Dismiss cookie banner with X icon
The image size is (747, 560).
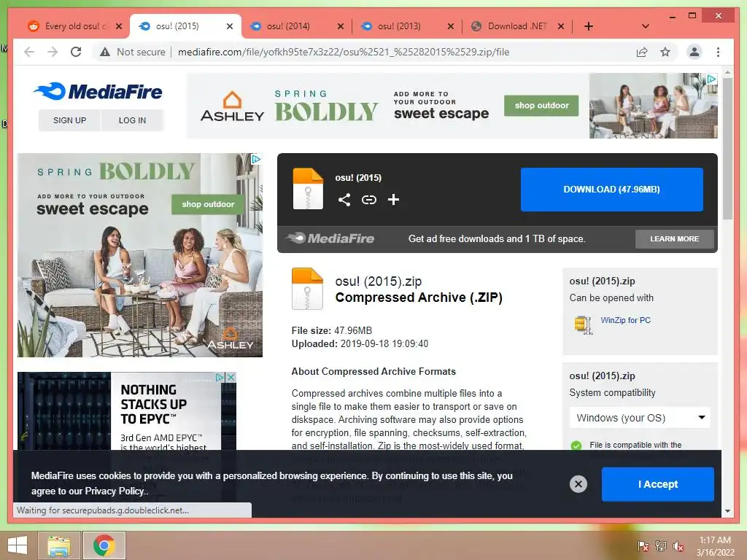click(x=578, y=484)
